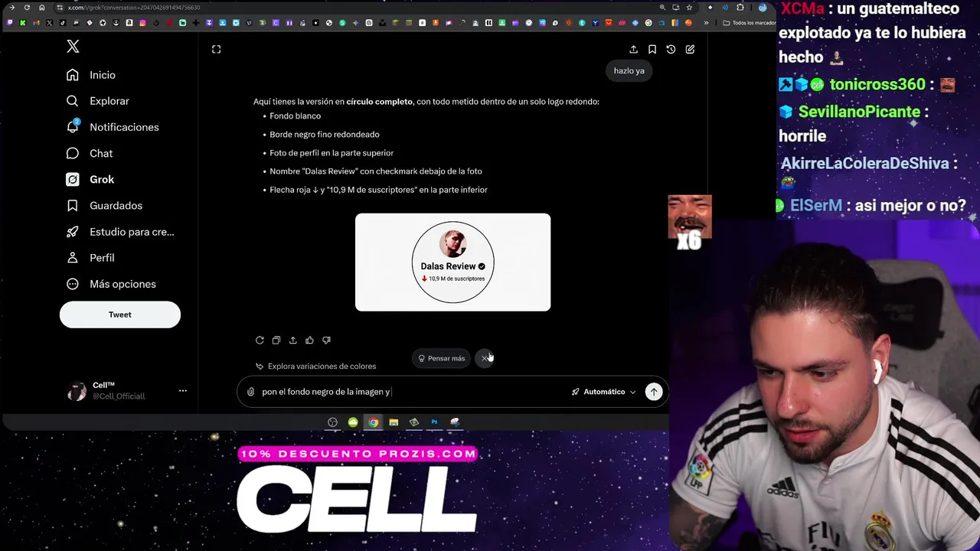980x551 pixels.
Task: Click the bookmark icon in Grok header
Action: (x=652, y=49)
